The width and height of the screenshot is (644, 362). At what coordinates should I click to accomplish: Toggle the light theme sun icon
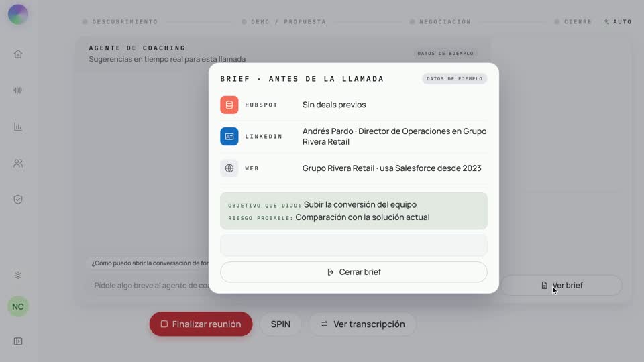tap(18, 276)
